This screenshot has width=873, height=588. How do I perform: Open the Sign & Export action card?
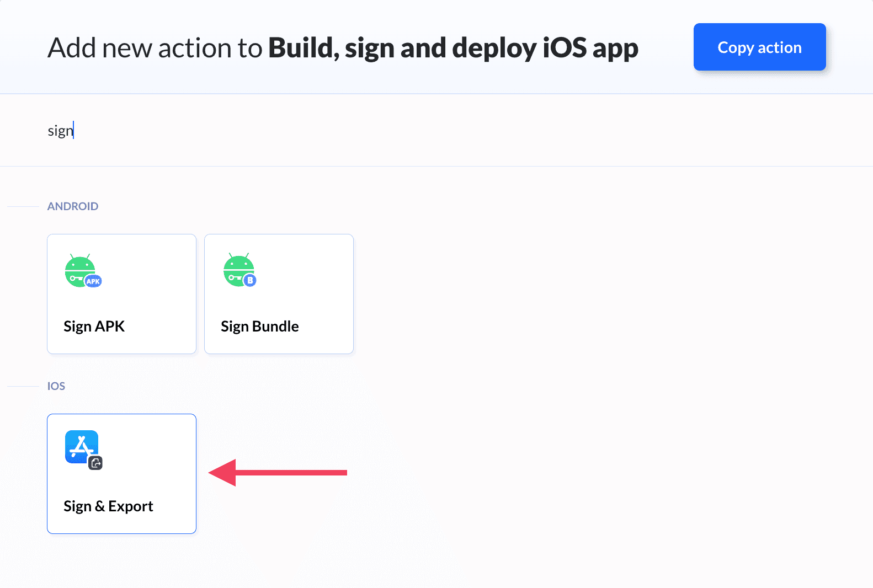(x=121, y=473)
